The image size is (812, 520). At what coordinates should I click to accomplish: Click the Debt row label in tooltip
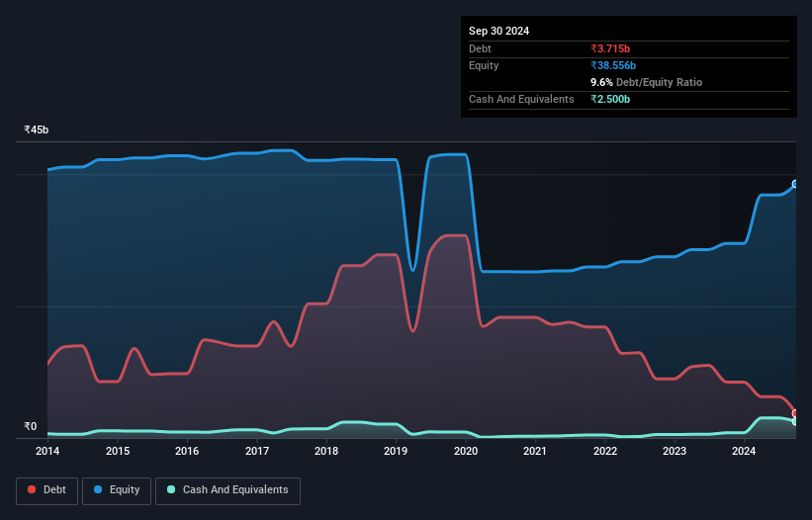coord(480,48)
